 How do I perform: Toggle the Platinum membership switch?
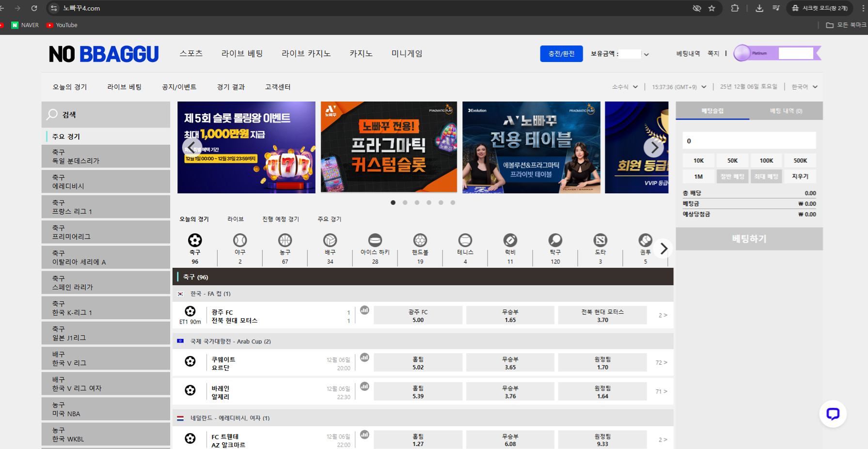coord(742,53)
